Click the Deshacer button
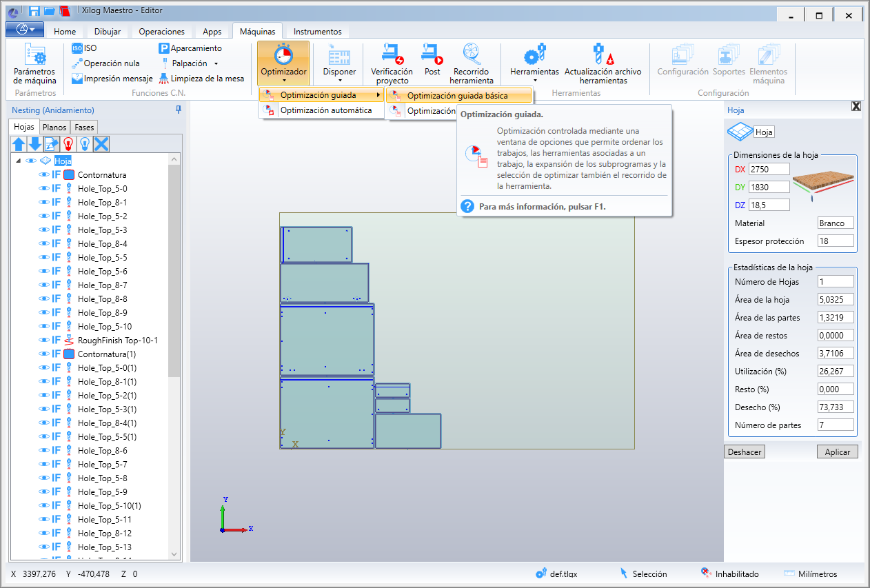This screenshot has height=588, width=870. tap(745, 452)
